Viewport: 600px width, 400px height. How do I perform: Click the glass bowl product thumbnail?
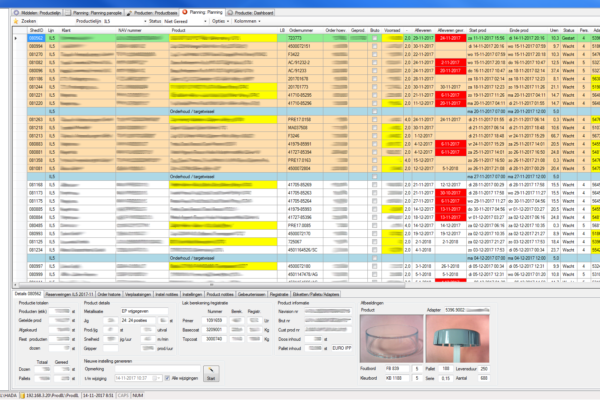pos(391,338)
